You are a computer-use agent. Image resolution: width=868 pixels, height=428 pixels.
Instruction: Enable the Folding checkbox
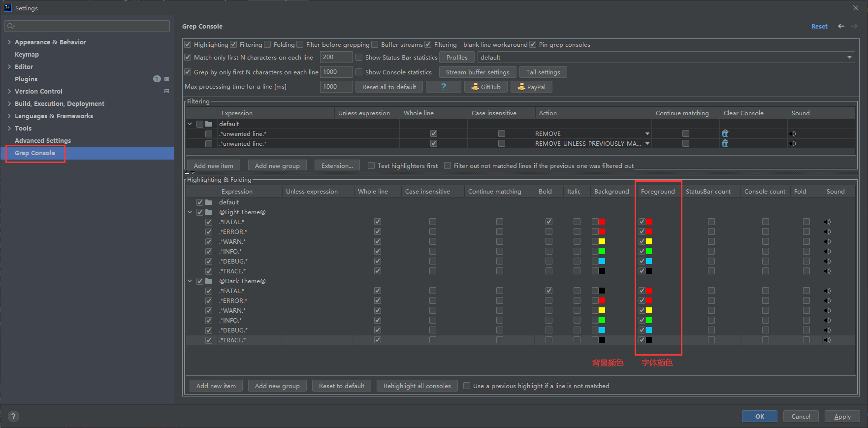267,44
